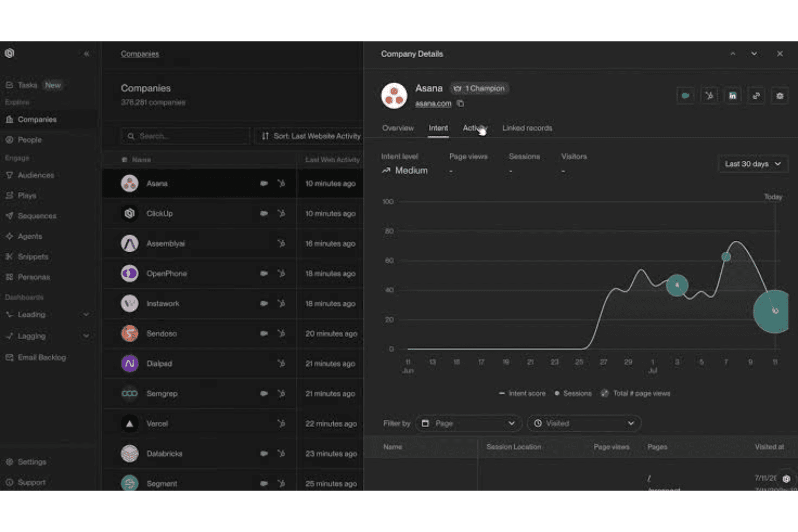Open Sequences in the sidebar
The height and width of the screenshot is (532, 798).
point(37,216)
